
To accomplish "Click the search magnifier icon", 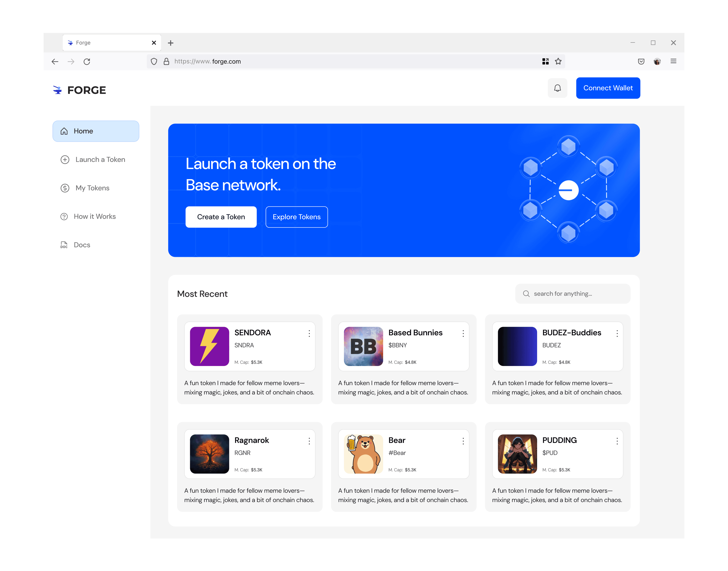I will point(526,293).
